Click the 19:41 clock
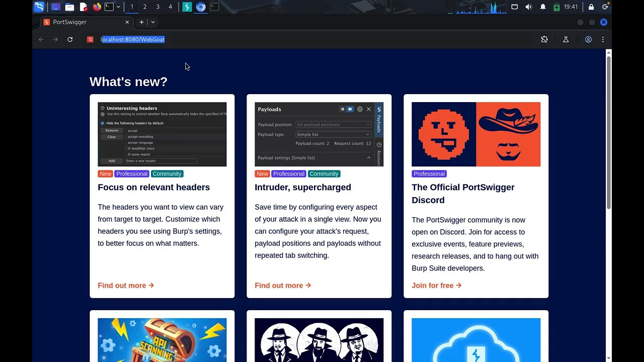The height and width of the screenshot is (362, 644). (x=571, y=7)
